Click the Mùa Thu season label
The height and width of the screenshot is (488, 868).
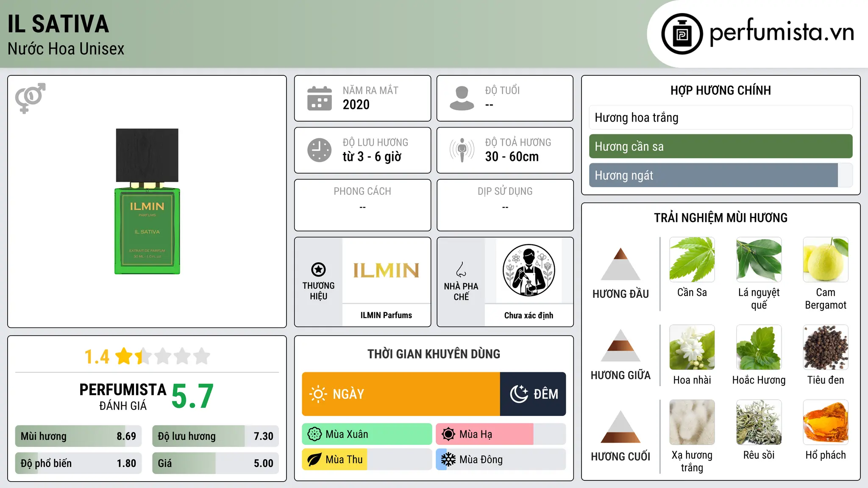coord(344,460)
